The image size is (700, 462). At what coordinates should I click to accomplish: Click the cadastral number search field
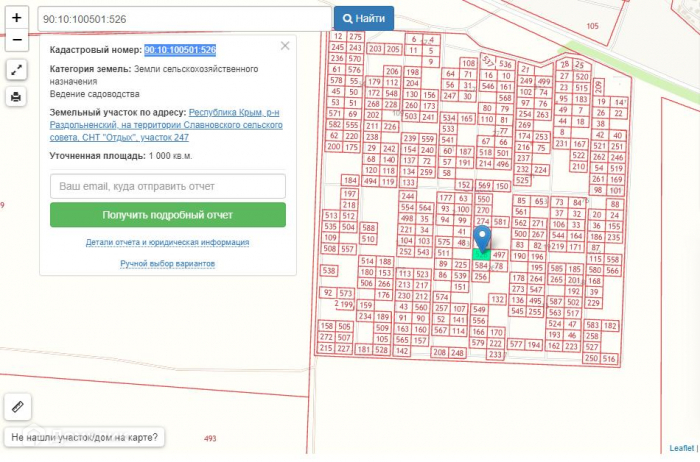click(183, 18)
